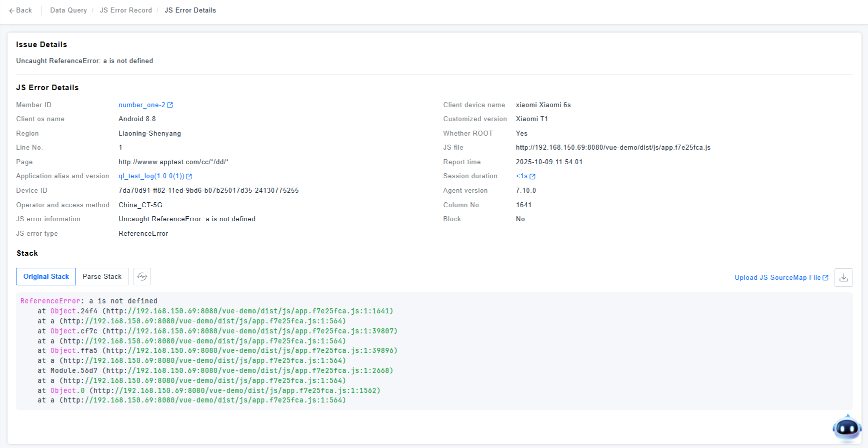Switch to the Parse Stack tab
868x448 pixels.
(102, 277)
